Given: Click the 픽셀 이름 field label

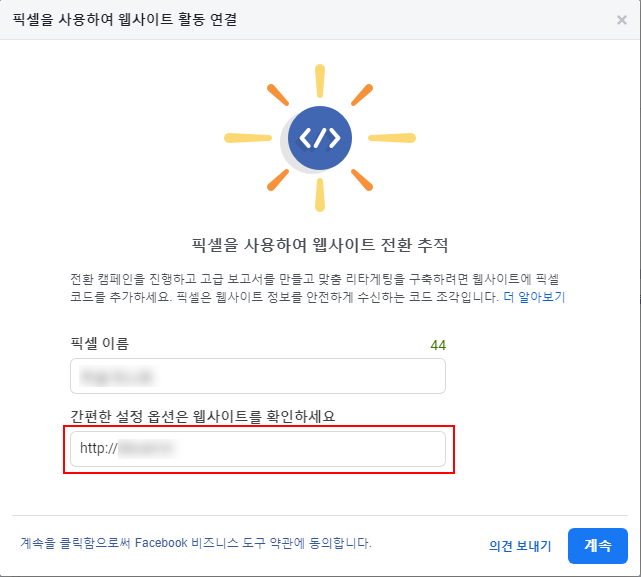Looking at the screenshot, I should pos(99,344).
